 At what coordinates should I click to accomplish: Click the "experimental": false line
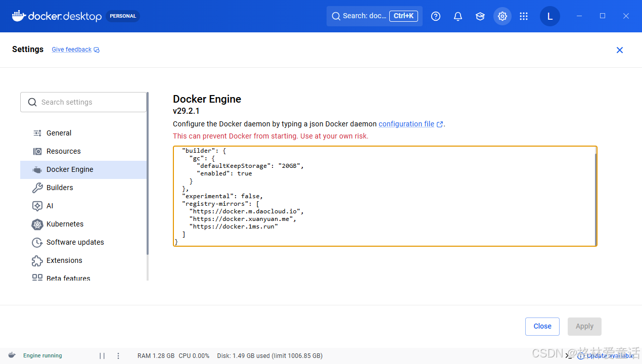tap(222, 196)
